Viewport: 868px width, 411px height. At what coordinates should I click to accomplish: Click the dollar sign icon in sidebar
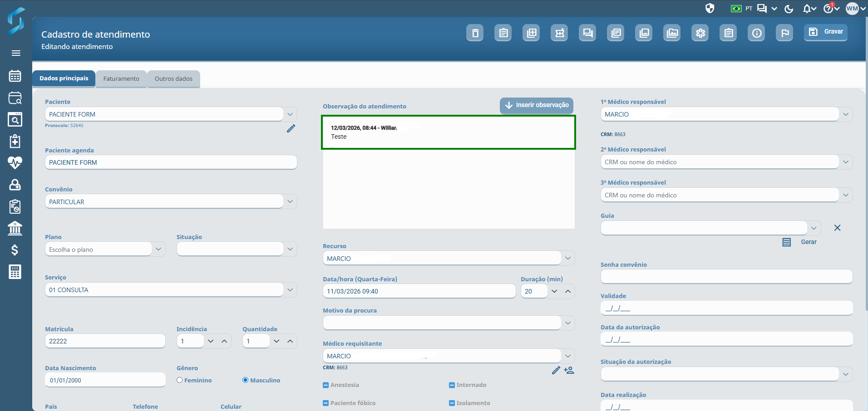point(15,250)
